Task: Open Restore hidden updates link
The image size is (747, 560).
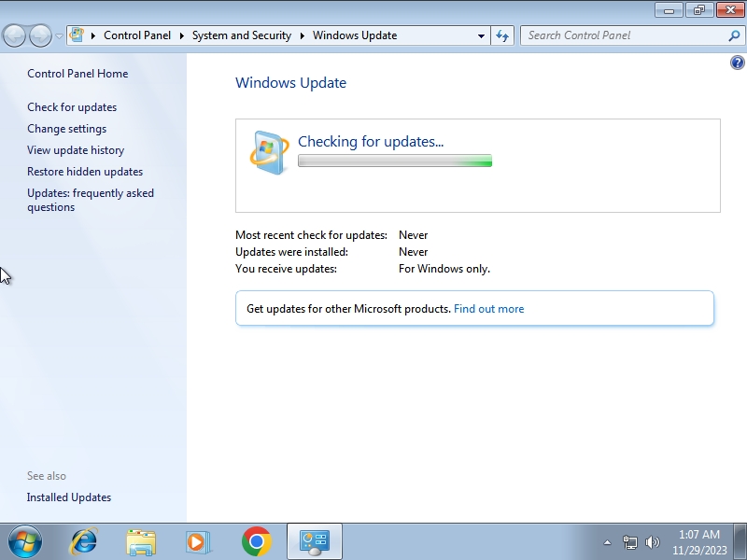Action: 85,172
